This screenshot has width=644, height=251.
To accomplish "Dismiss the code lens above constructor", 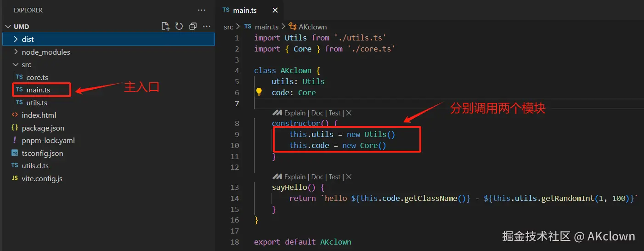I will (349, 113).
